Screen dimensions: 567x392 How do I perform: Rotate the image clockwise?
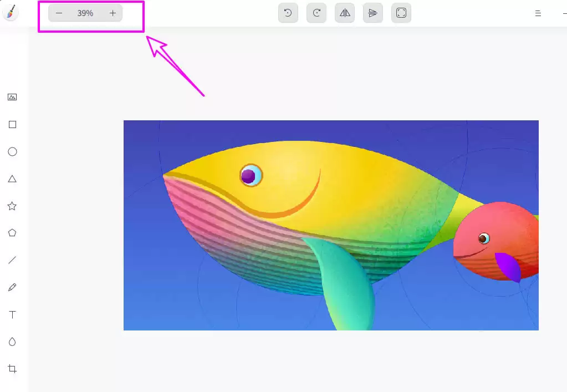[316, 13]
